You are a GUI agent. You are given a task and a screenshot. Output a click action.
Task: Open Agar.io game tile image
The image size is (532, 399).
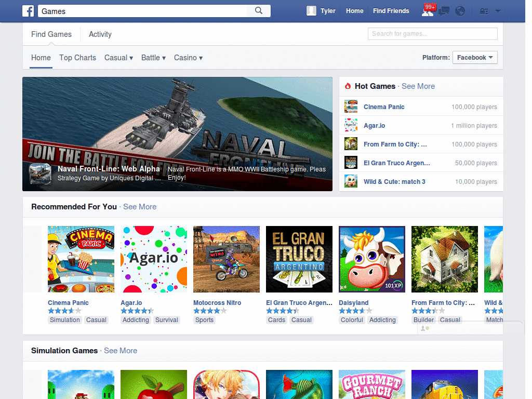[154, 259]
